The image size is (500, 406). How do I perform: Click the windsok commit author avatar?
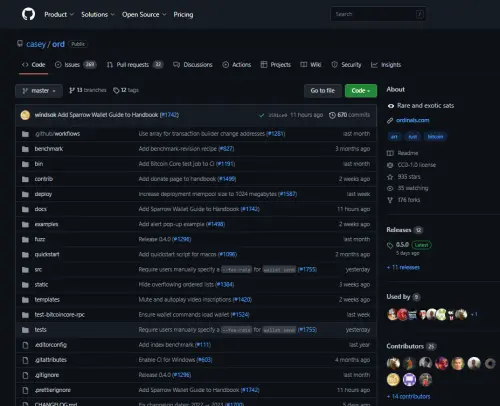click(x=25, y=115)
